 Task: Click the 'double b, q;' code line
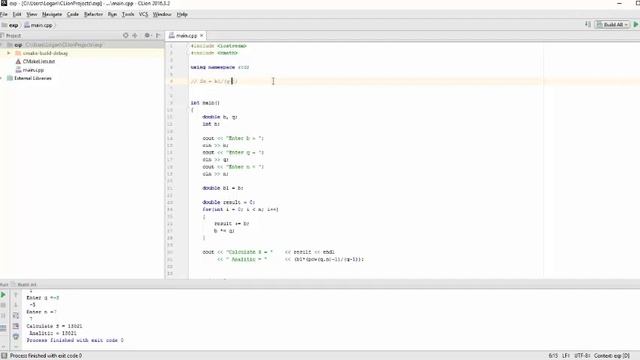coord(220,117)
